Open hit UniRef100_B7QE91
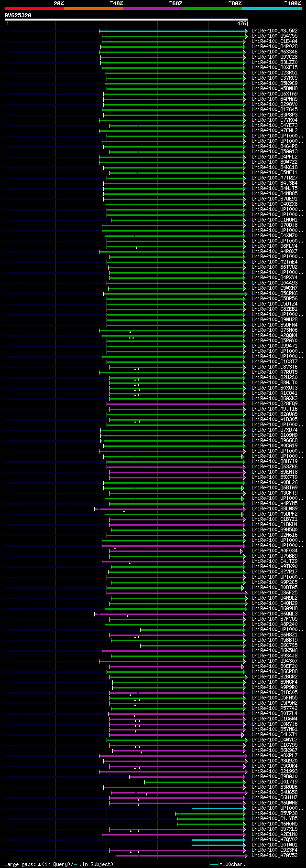This screenshot has height=868, width=306. pyautogui.click(x=274, y=199)
